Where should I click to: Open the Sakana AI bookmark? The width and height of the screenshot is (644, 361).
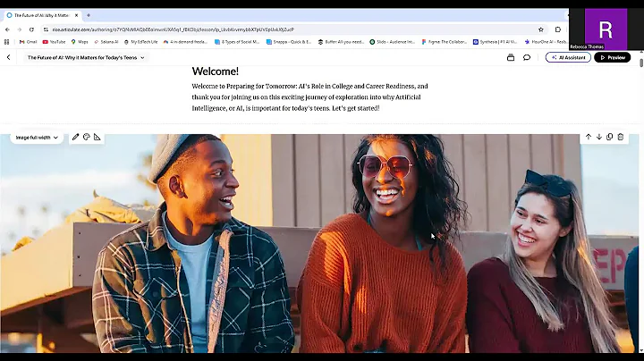106,42
